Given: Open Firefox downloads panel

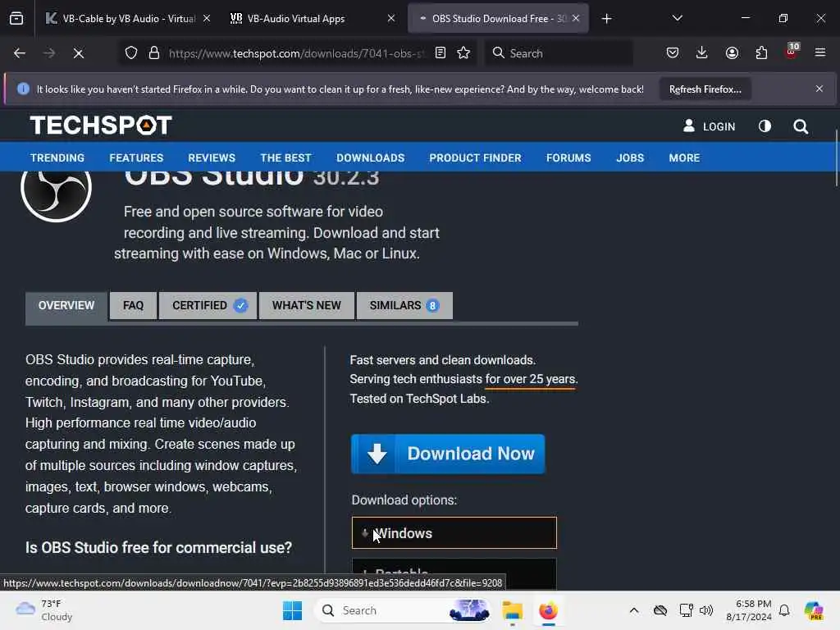Looking at the screenshot, I should [x=702, y=52].
